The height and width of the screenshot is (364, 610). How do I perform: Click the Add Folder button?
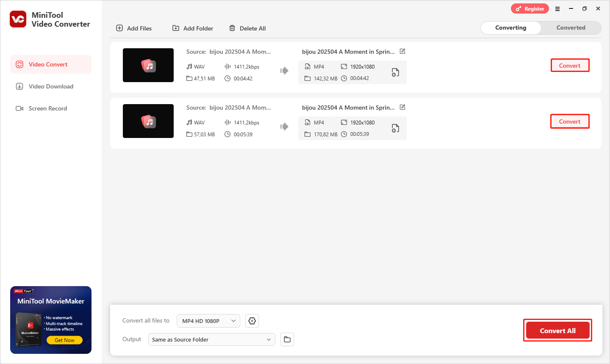pyautogui.click(x=193, y=28)
